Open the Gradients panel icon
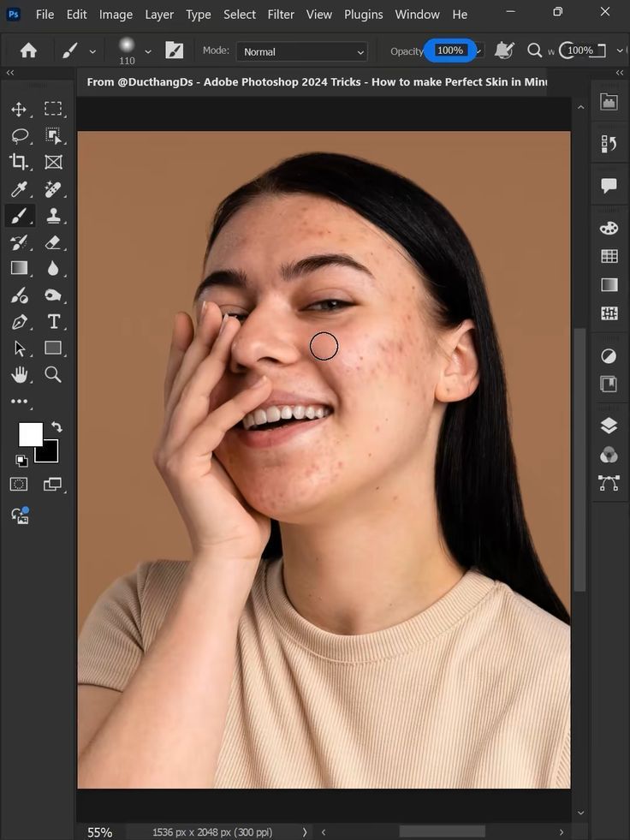630x840 pixels. coord(609,284)
